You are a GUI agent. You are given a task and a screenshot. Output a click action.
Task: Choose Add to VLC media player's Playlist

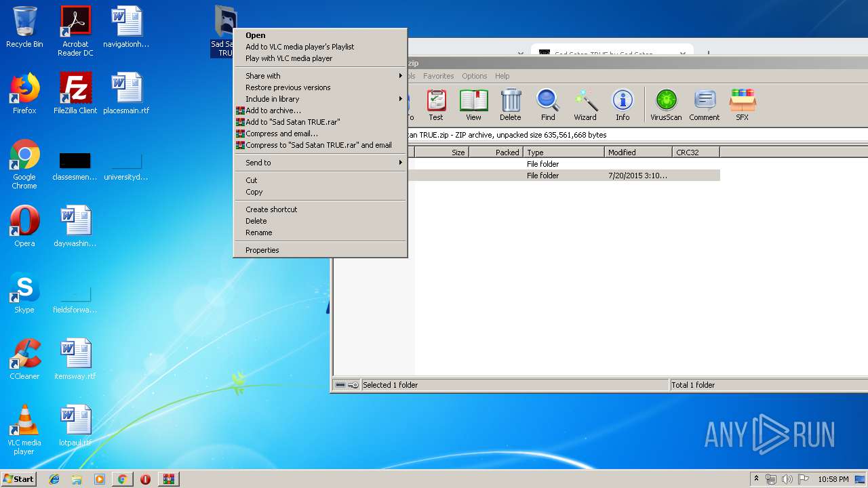pos(320,47)
